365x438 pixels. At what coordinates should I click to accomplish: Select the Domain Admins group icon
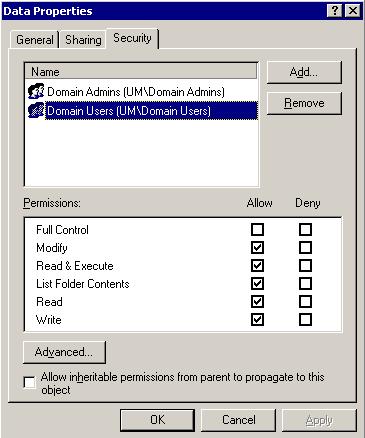36,91
